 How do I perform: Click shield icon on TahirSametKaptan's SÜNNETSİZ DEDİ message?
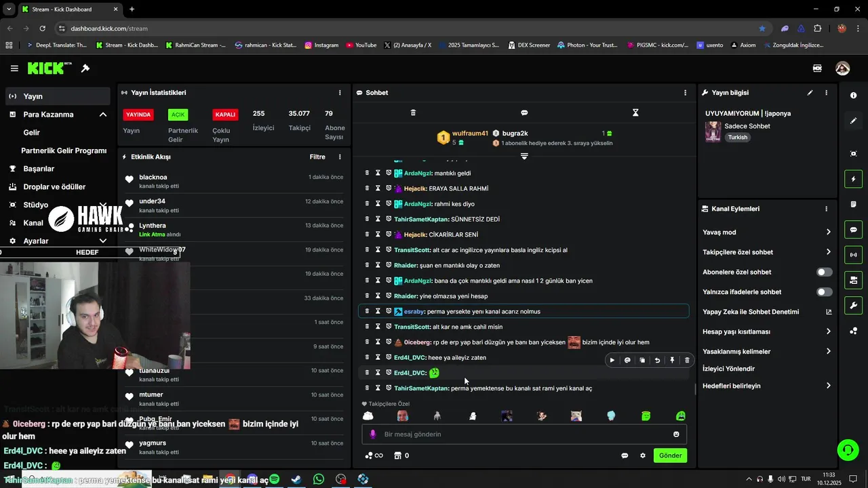pos(389,219)
